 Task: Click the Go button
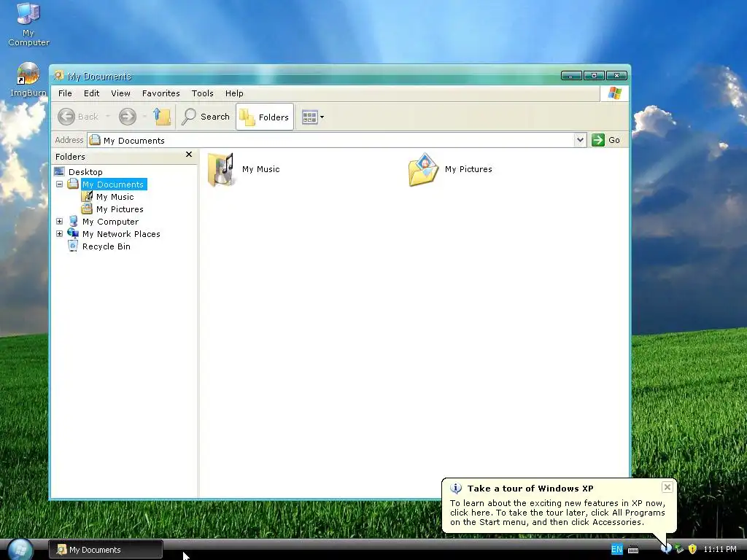tap(606, 140)
